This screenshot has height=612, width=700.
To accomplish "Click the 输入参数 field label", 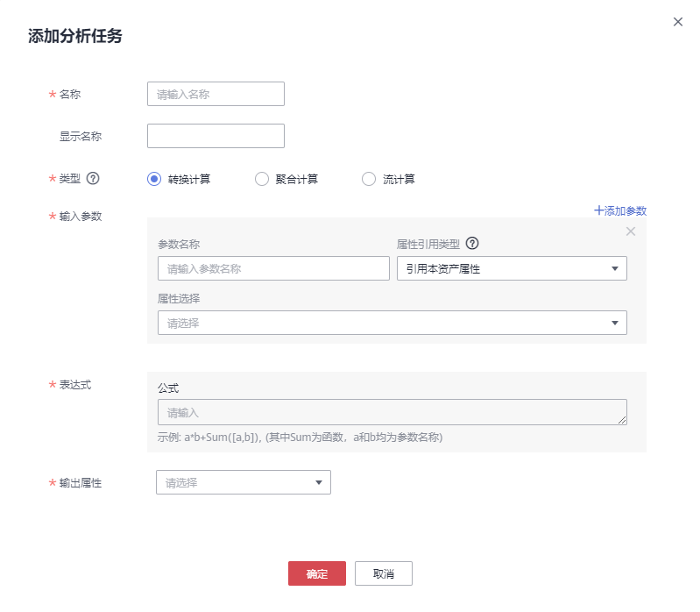I will [x=81, y=217].
